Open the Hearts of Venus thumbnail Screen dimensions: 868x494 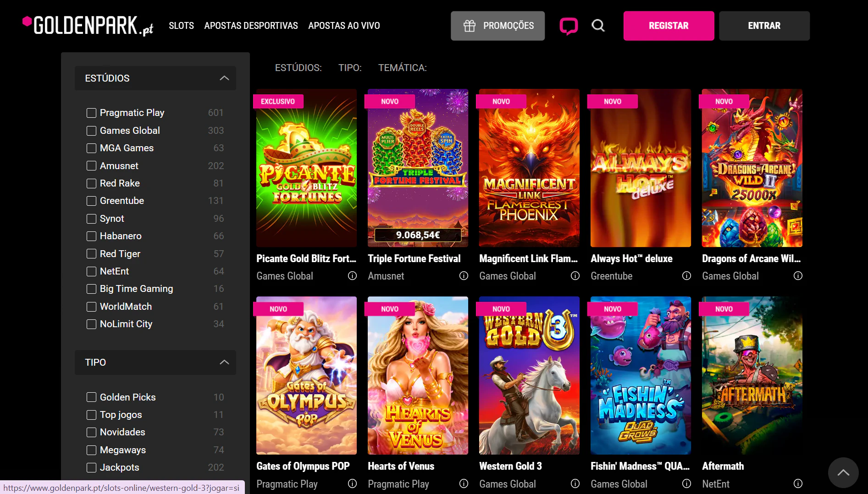[418, 375]
